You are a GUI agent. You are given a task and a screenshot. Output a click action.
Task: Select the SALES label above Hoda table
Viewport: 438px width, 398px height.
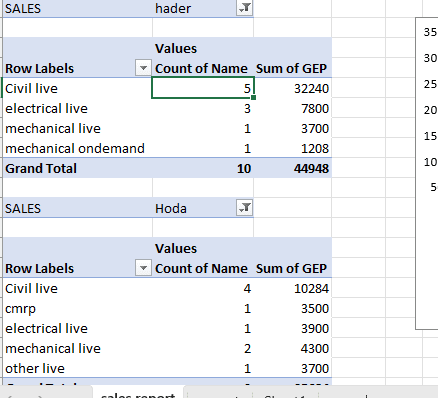(77, 208)
